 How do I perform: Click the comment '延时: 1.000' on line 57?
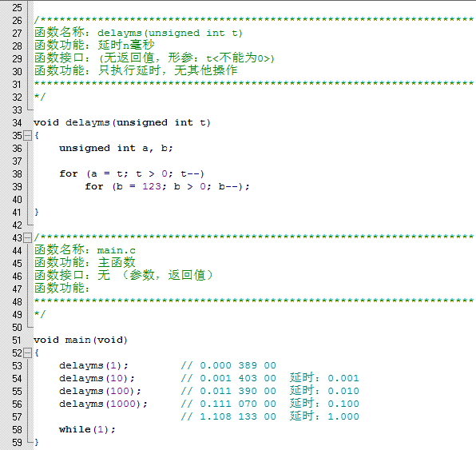(324, 416)
